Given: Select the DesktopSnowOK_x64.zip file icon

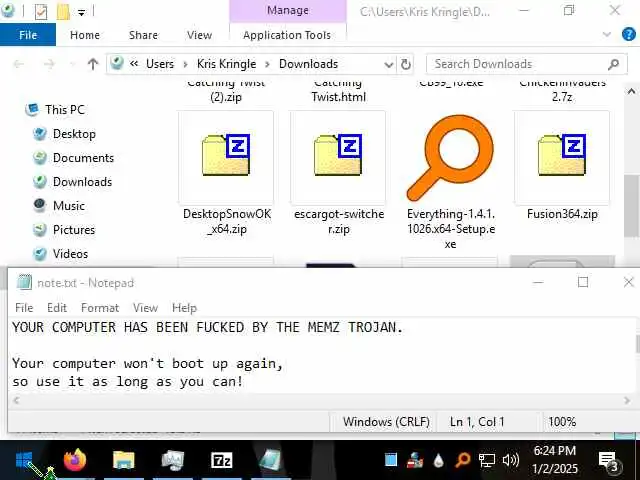Looking at the screenshot, I should 226,156.
